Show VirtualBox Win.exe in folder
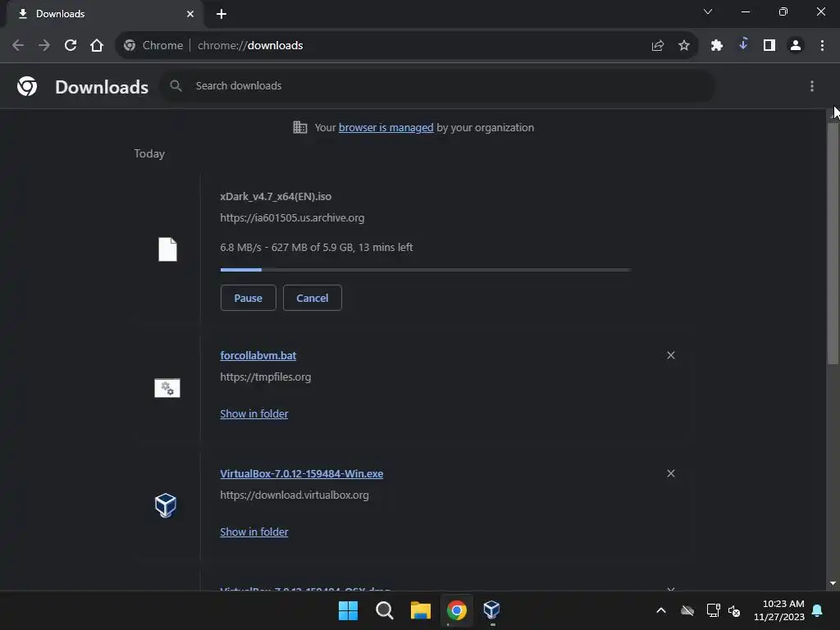840x630 pixels. [x=254, y=532]
